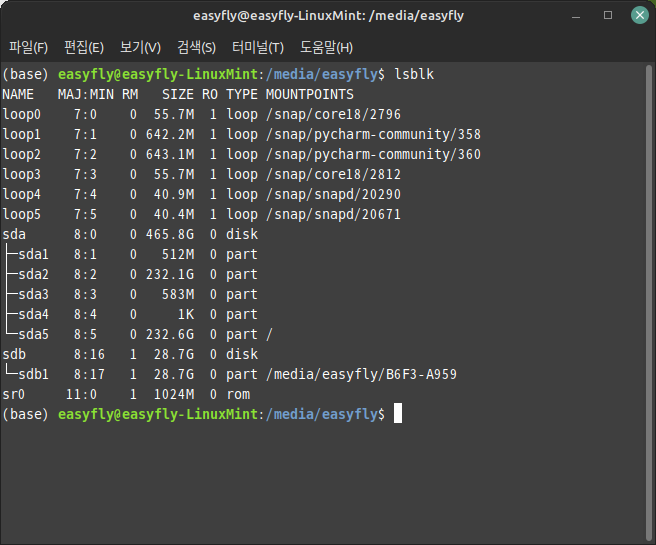The image size is (656, 545).
Task: Click the /snap/snapd/20671 mount path
Action: (x=333, y=215)
